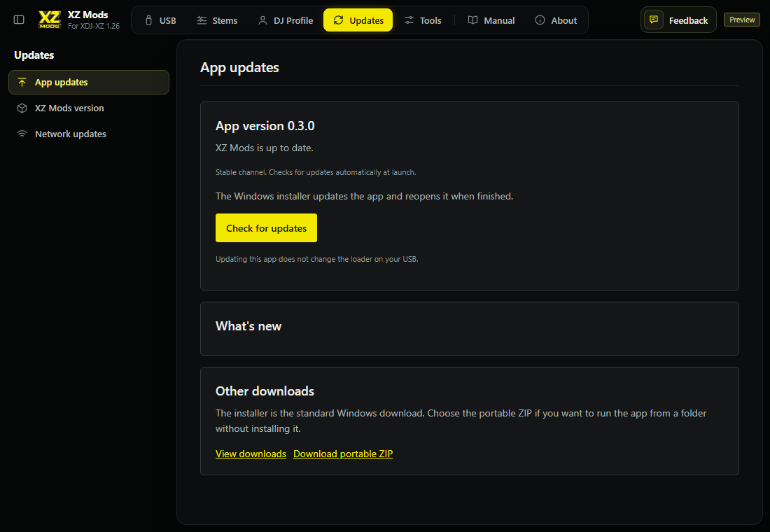Click the "Updates" sidebar heading
Image resolution: width=770 pixels, height=532 pixels.
(x=34, y=55)
